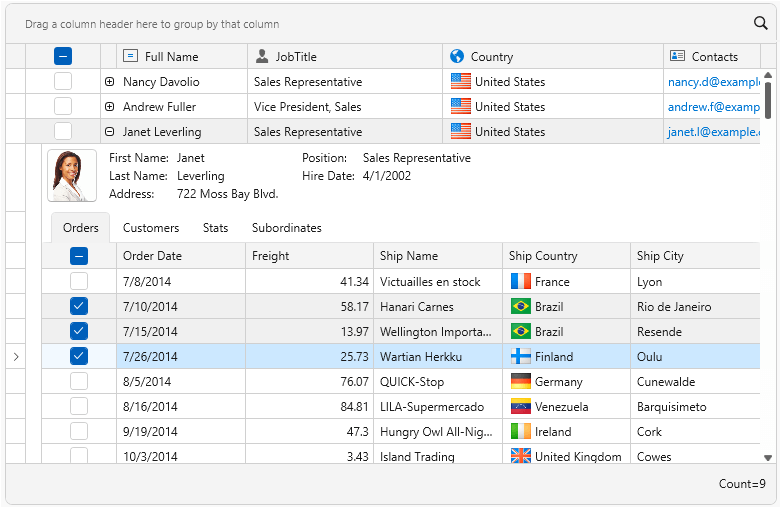
Task: Select the Vice President, Sales cell
Action: point(345,106)
